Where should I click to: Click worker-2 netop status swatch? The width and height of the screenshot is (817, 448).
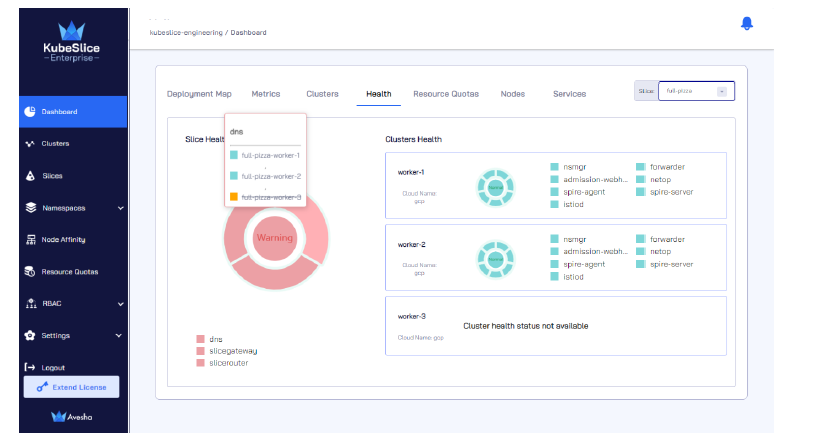pyautogui.click(x=640, y=252)
